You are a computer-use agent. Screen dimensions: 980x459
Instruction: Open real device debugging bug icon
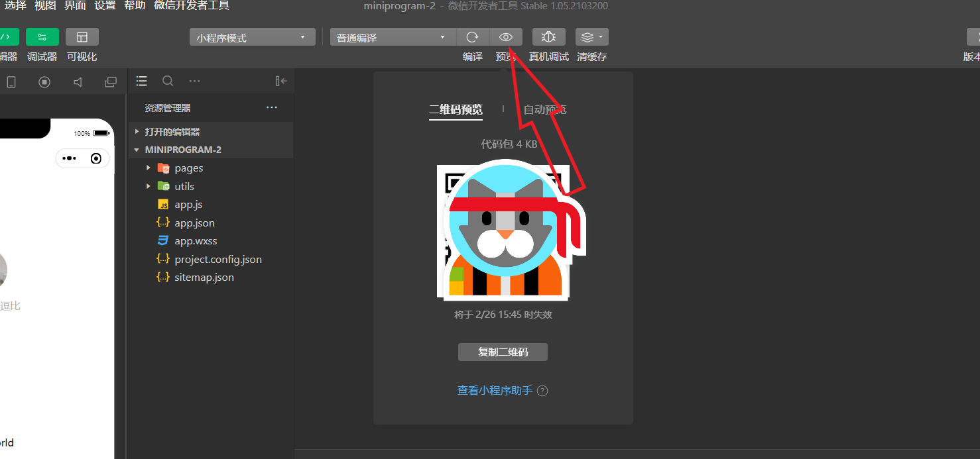click(548, 37)
